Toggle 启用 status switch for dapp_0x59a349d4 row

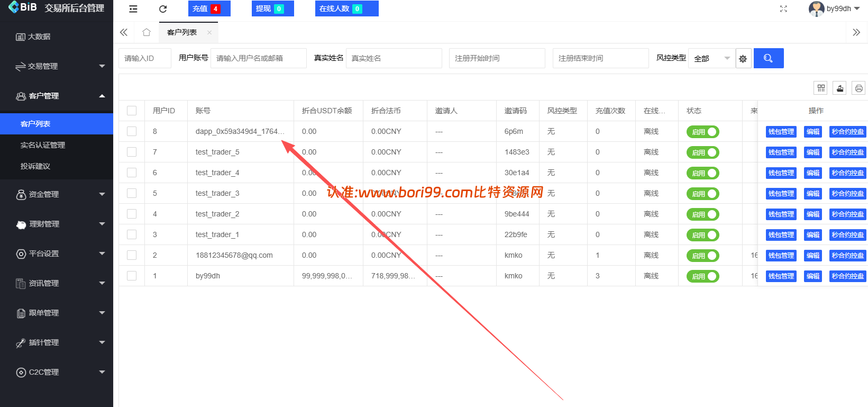pyautogui.click(x=702, y=132)
